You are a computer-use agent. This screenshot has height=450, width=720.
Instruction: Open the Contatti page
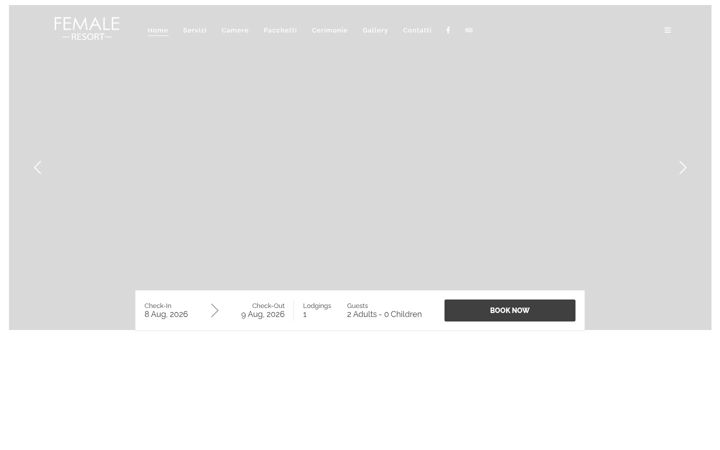click(x=417, y=30)
